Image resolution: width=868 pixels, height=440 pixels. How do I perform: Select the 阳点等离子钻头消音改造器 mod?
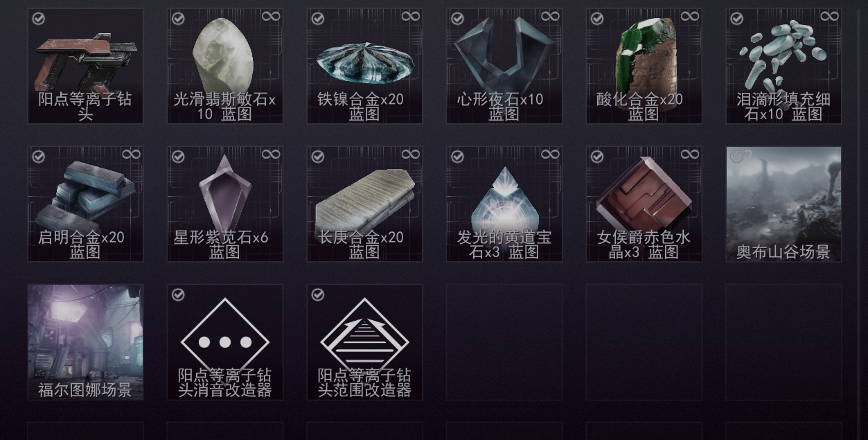pos(225,342)
